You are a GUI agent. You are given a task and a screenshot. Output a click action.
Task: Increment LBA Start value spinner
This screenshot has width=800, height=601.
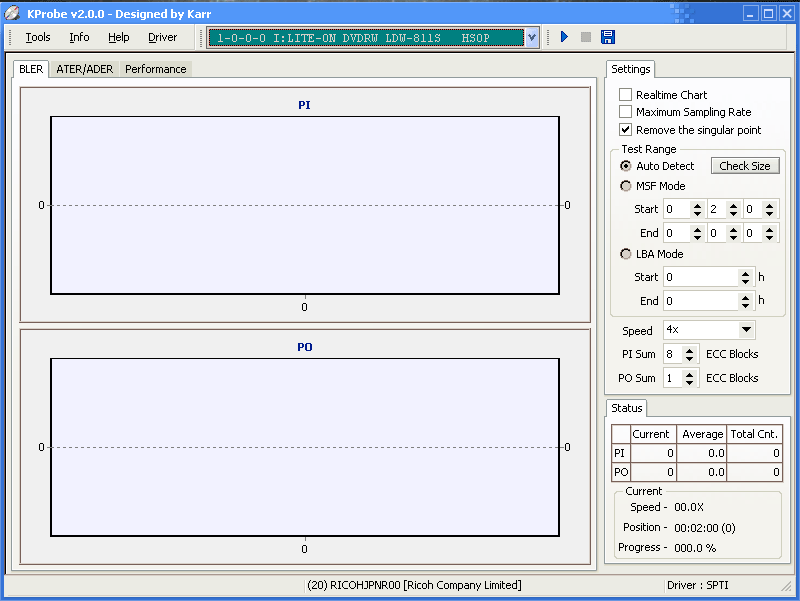point(746,272)
